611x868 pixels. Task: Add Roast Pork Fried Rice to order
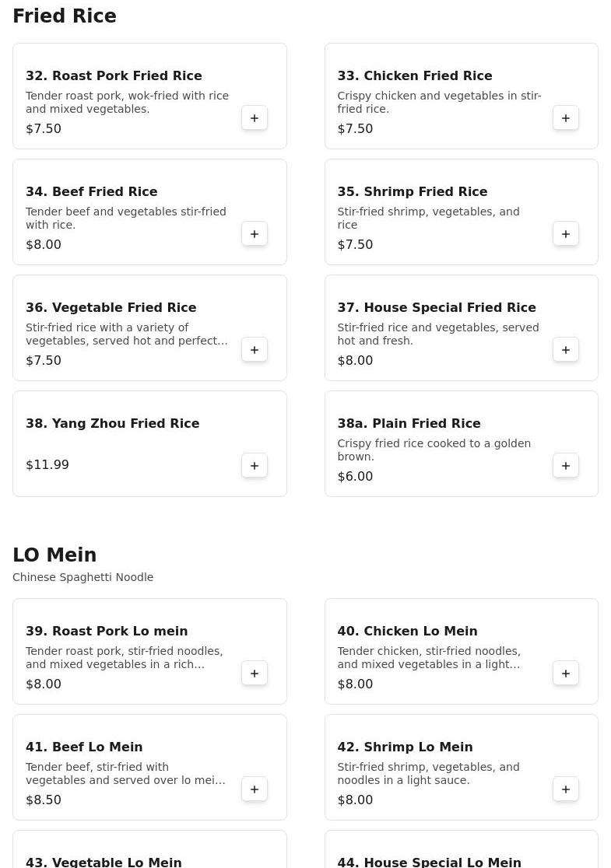[x=255, y=118]
